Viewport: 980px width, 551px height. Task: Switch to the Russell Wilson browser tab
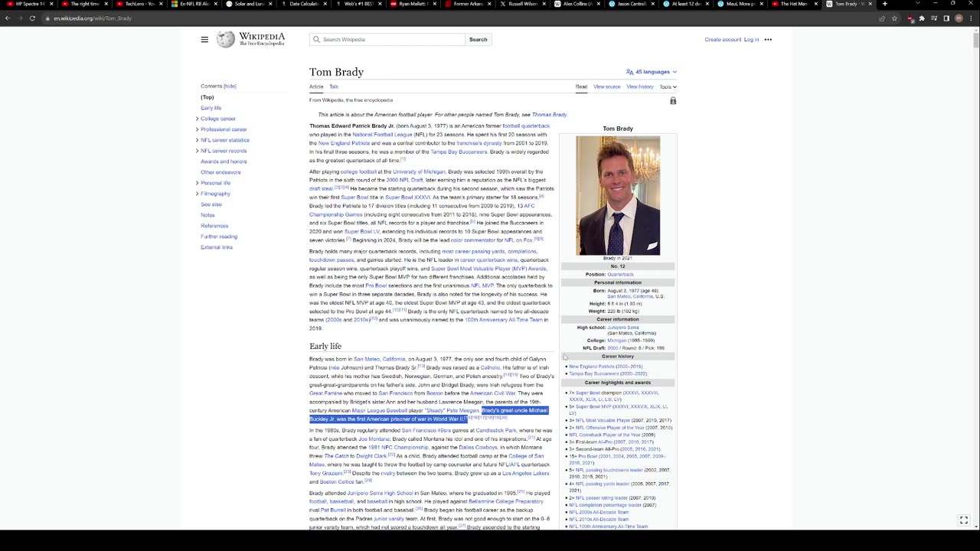tap(521, 4)
